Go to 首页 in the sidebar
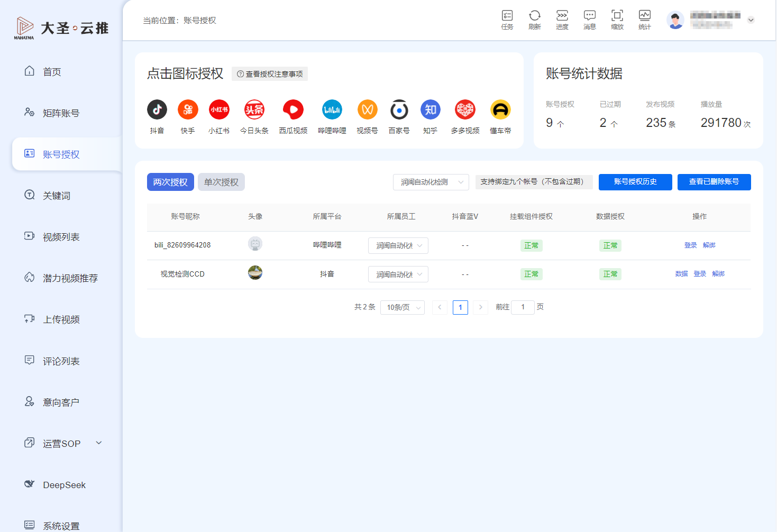The width and height of the screenshot is (777, 532). click(52, 71)
